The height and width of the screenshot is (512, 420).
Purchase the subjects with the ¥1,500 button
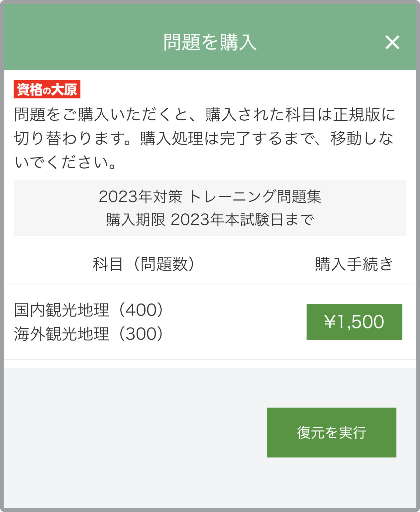coord(354,322)
